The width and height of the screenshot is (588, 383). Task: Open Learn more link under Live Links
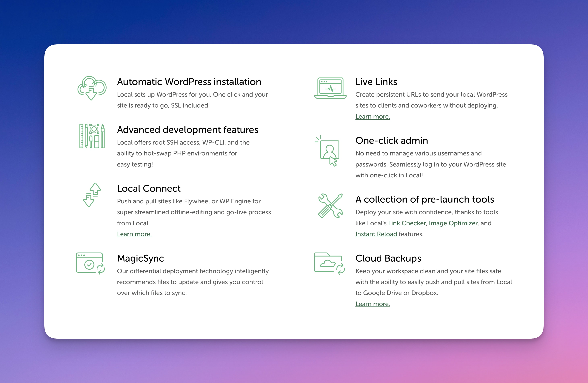tap(373, 116)
